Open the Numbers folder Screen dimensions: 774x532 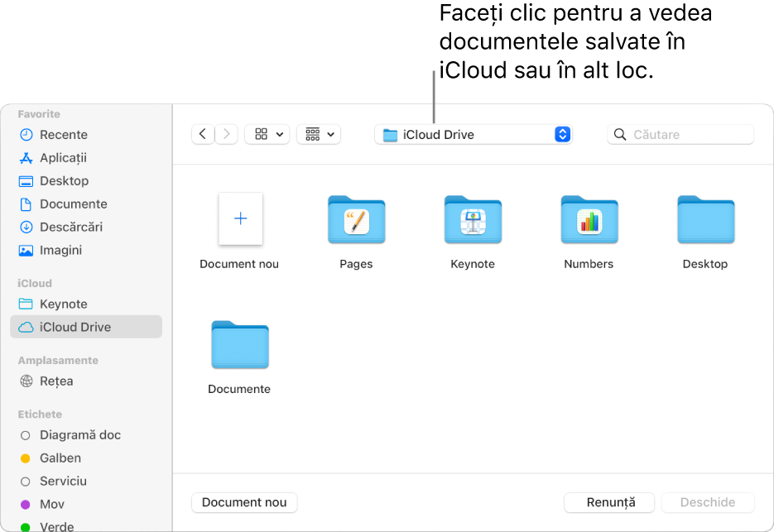589,220
